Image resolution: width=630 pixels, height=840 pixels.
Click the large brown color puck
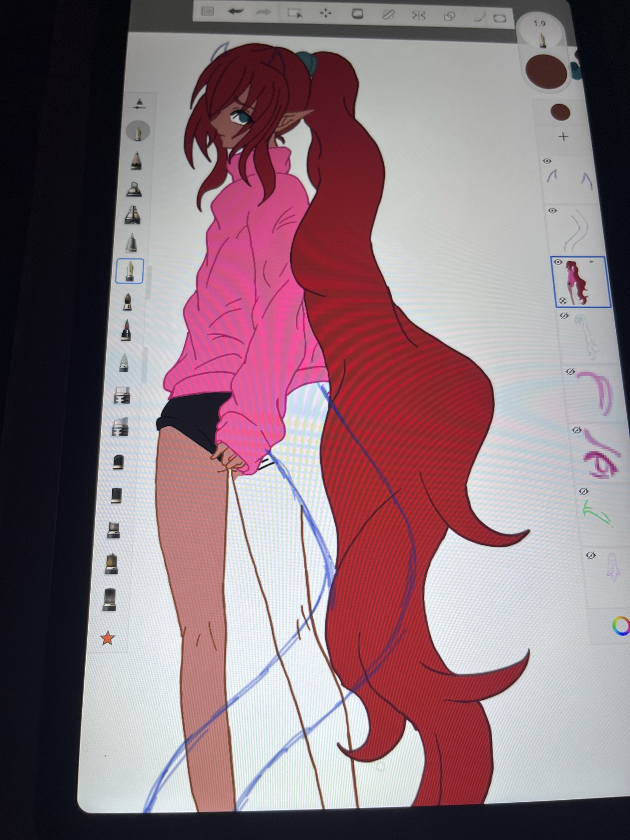546,71
